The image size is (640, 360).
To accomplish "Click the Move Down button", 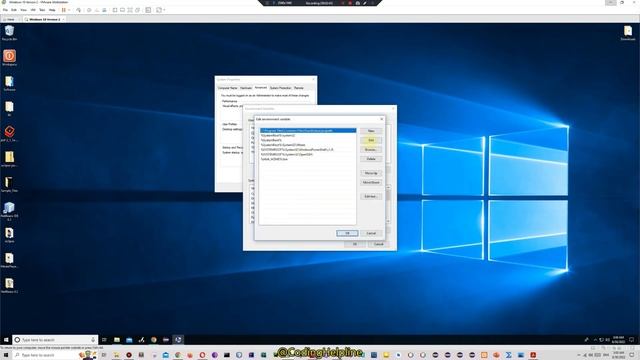I will [x=371, y=182].
